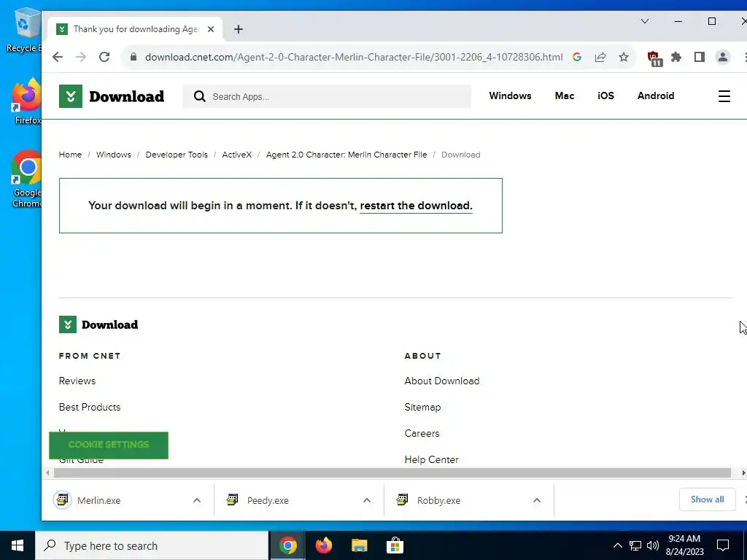The image size is (747, 560).
Task: Open the About Download link
Action: coord(441,381)
